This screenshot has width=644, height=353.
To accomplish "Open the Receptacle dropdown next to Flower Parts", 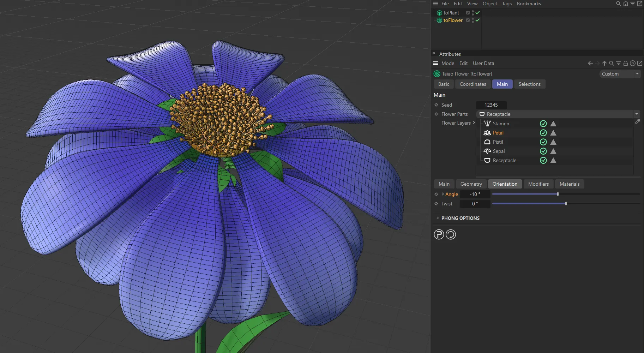I will click(x=636, y=114).
